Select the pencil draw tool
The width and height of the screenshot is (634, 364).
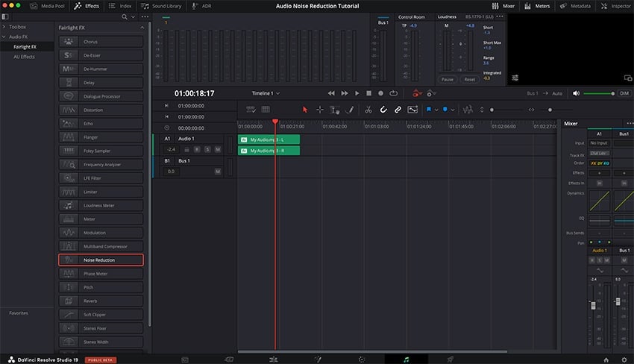pyautogui.click(x=350, y=110)
